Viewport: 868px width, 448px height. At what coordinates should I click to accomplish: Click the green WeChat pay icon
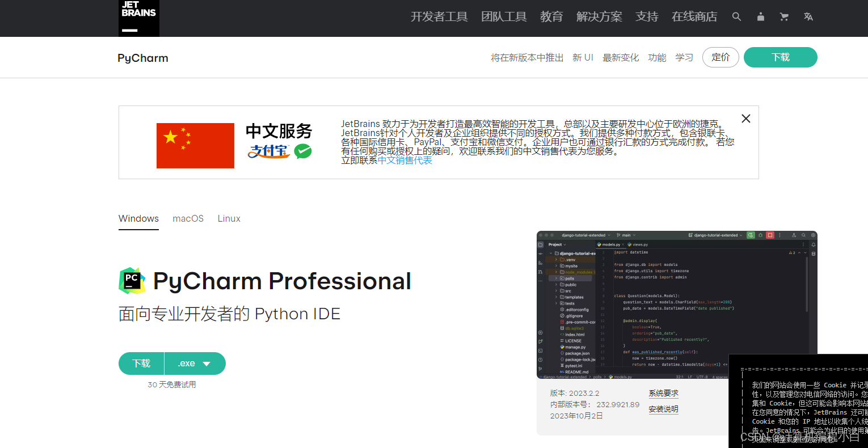[x=303, y=151]
